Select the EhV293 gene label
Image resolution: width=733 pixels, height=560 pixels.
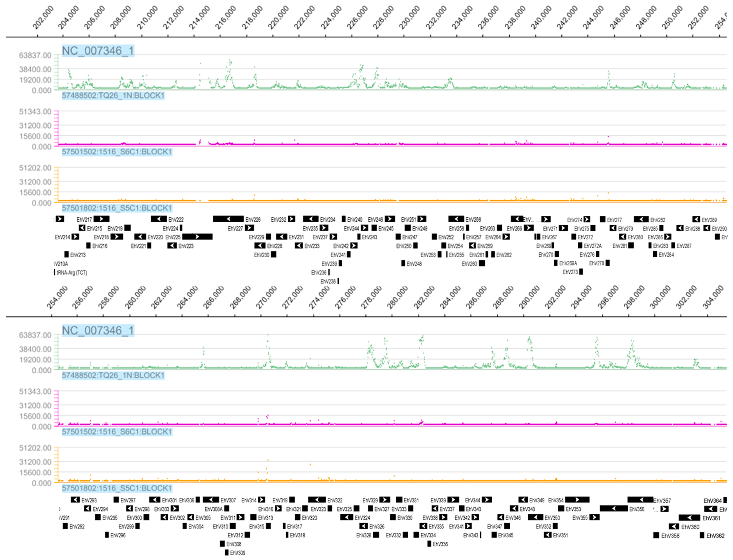pyautogui.click(x=89, y=500)
